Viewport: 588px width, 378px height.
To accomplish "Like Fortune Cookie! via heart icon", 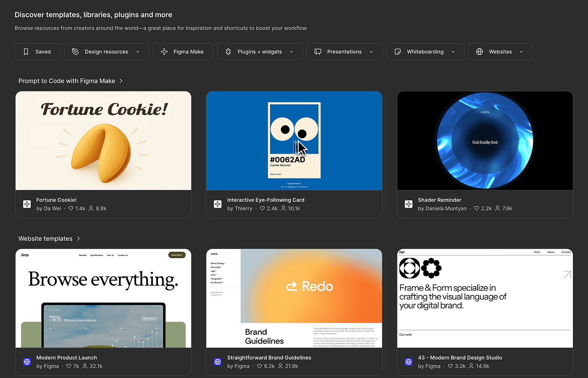I will click(71, 209).
